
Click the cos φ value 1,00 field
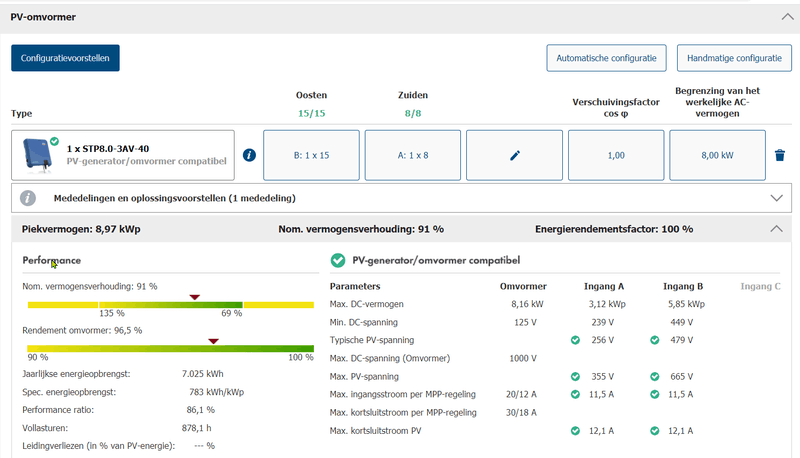[x=616, y=155]
